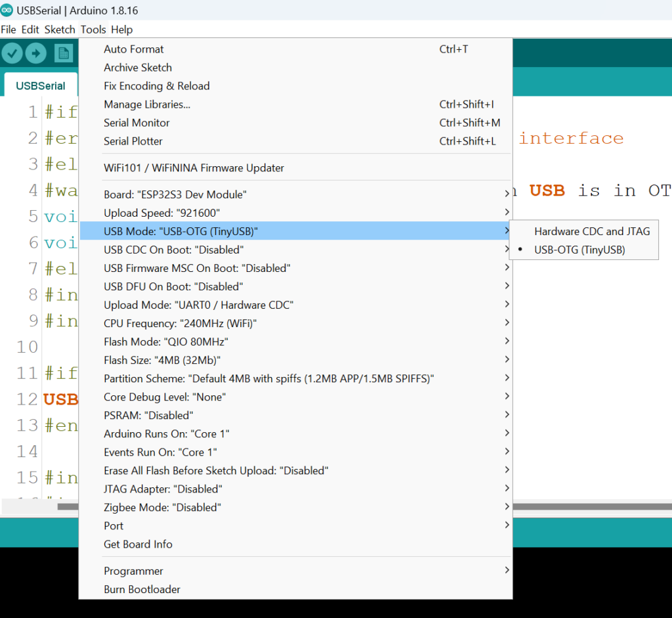Viewport: 672px width, 618px height.
Task: Click the Verify checkmark toolbar icon
Action: click(12, 54)
